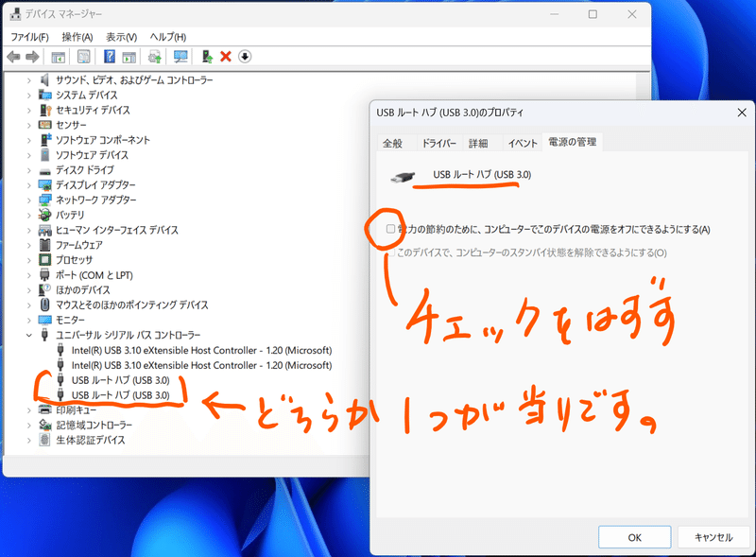Click the ネットワーク アダプター icon
Image resolution: width=756 pixels, height=557 pixels.
[x=44, y=200]
